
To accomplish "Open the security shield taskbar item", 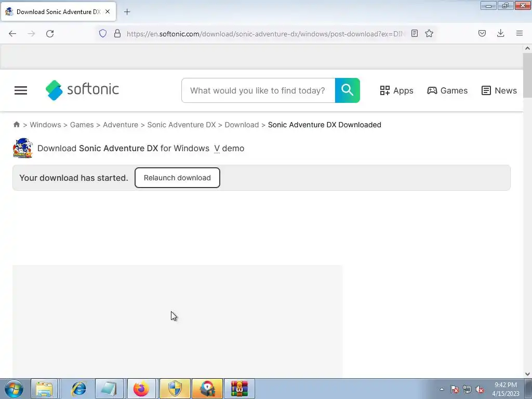I will tap(175, 389).
